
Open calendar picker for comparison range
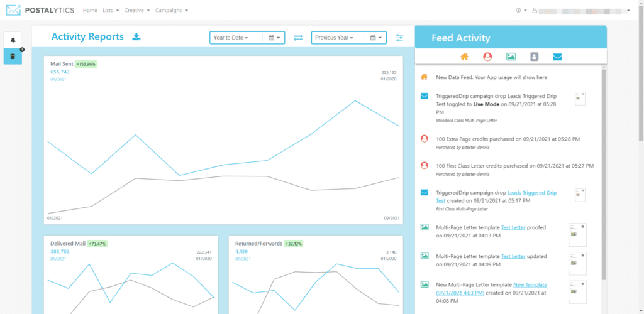pyautogui.click(x=376, y=38)
